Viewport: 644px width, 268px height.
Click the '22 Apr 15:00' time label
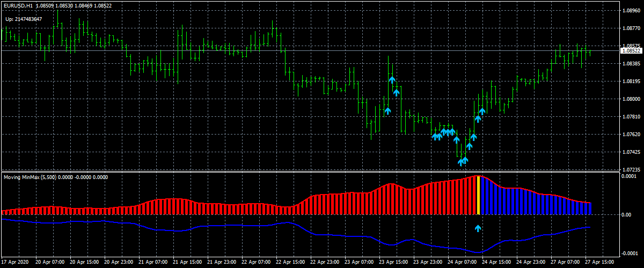(x=291, y=263)
